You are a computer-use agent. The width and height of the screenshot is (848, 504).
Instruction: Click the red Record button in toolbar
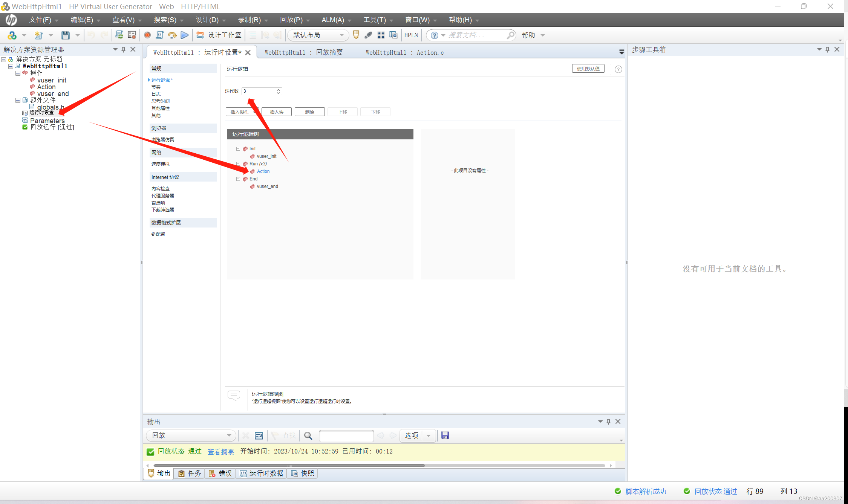pyautogui.click(x=147, y=35)
